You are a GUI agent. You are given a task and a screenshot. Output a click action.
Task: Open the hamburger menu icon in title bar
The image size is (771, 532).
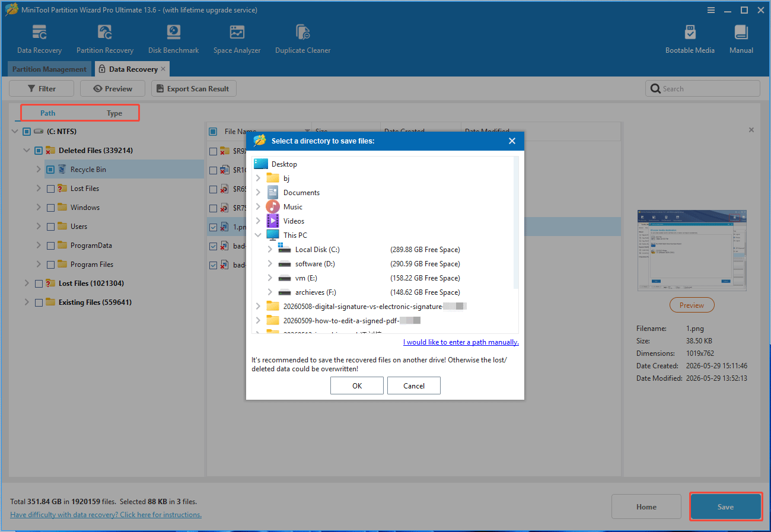711,10
